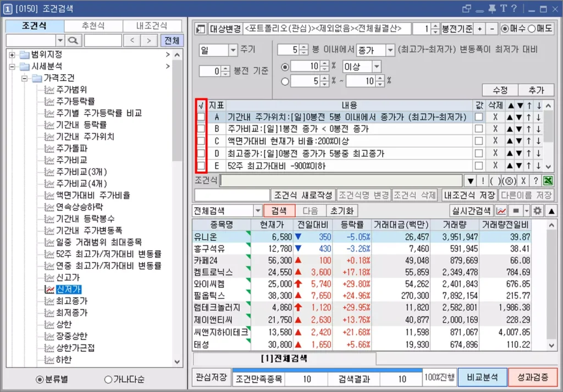Click the up triangle icon beside gear

coord(551,211)
